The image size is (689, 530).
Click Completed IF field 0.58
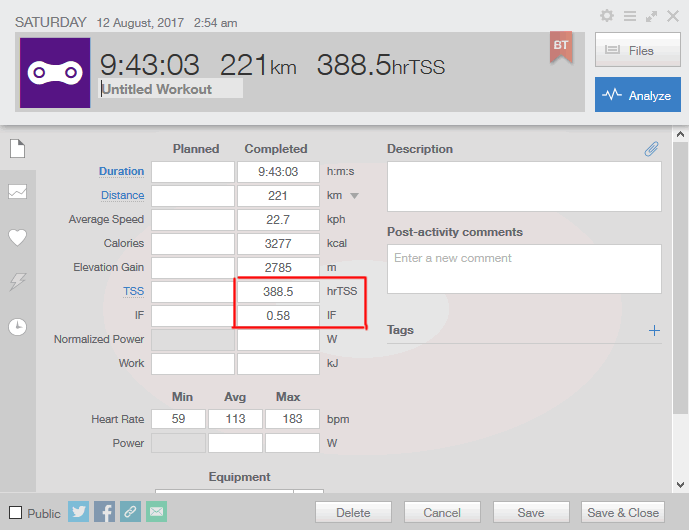pos(278,316)
